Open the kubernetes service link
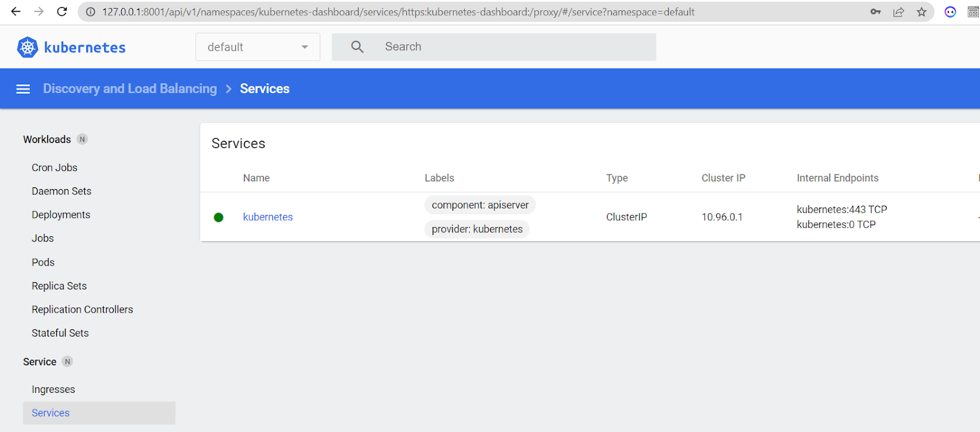Viewport: 980px width, 432px height. pyautogui.click(x=268, y=217)
